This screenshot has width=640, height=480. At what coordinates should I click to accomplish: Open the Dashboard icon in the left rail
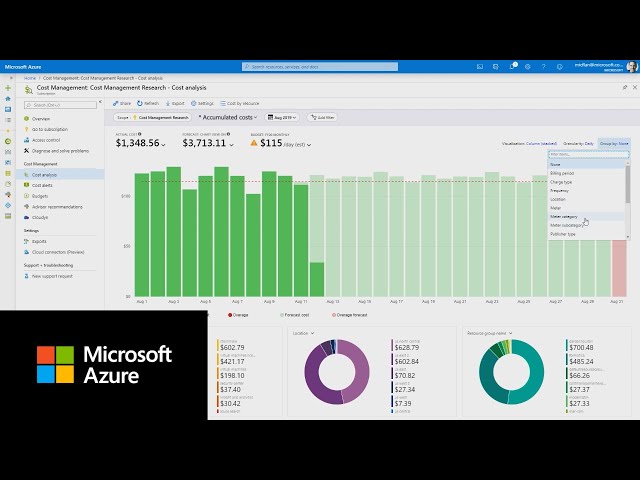point(8,109)
